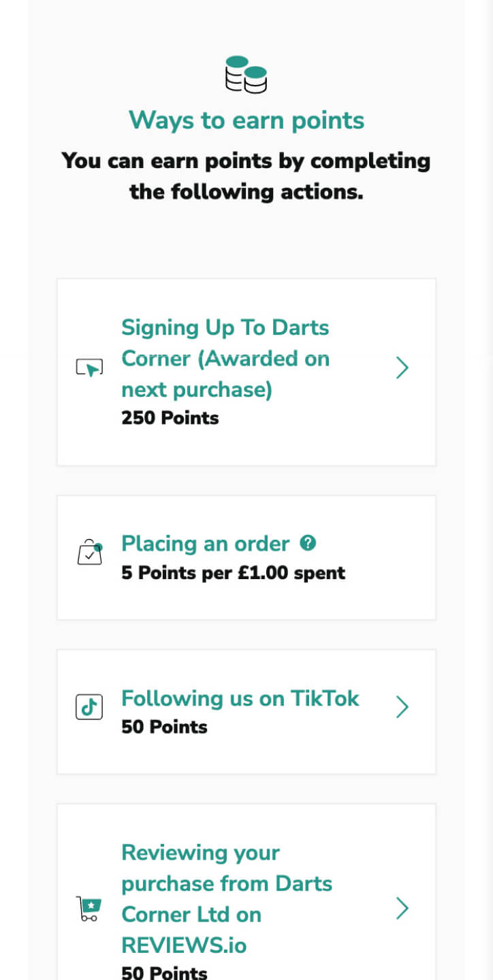Click 50 Points under the TikTok action
493x980 pixels.
click(x=164, y=727)
